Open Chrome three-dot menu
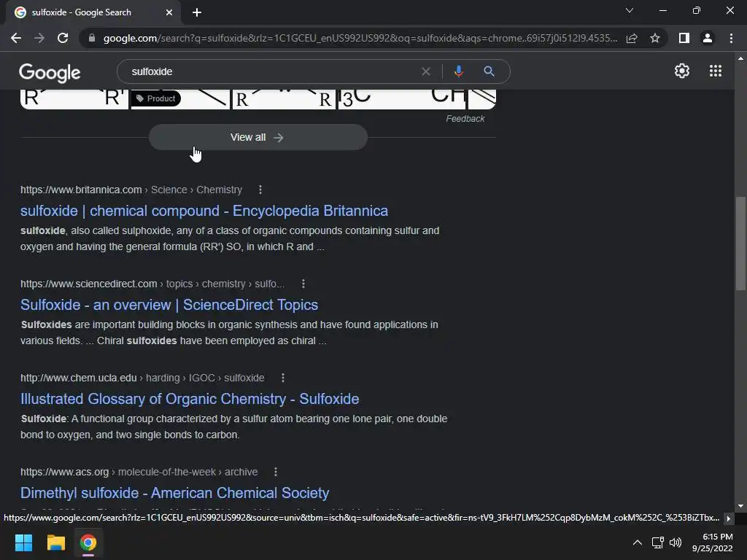This screenshot has height=560, width=747. [731, 38]
